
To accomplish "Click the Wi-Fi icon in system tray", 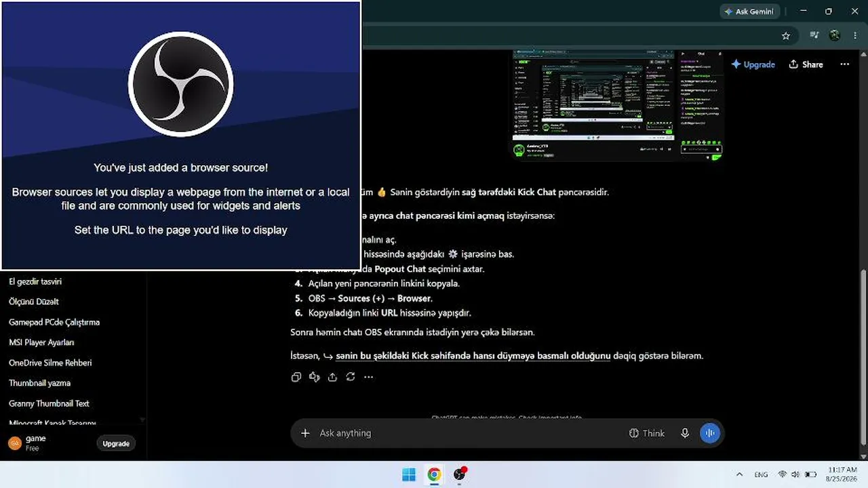I will (783, 474).
